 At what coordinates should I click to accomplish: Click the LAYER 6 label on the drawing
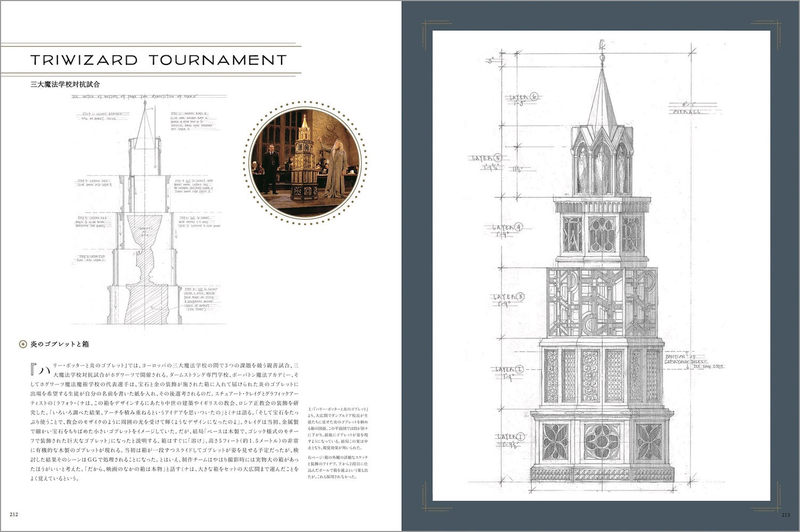click(x=524, y=97)
